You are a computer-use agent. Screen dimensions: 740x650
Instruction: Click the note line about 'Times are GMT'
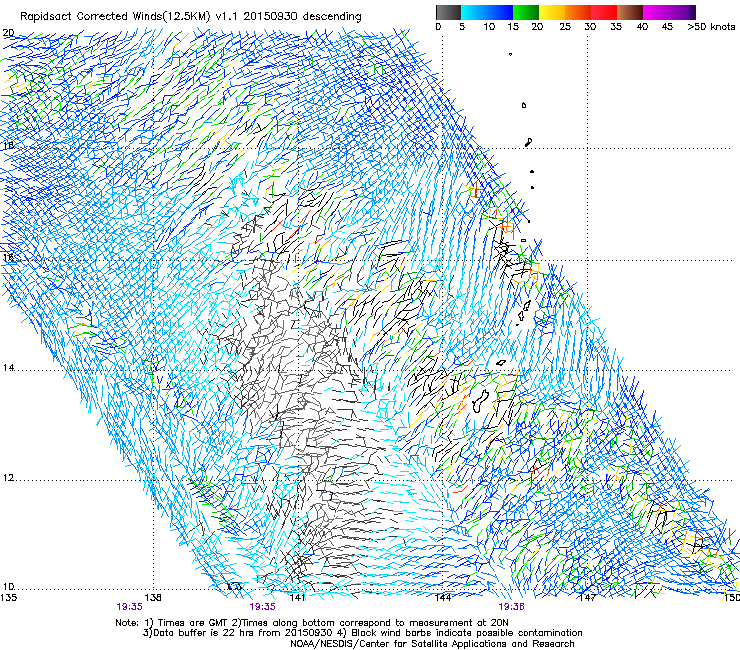(312, 623)
